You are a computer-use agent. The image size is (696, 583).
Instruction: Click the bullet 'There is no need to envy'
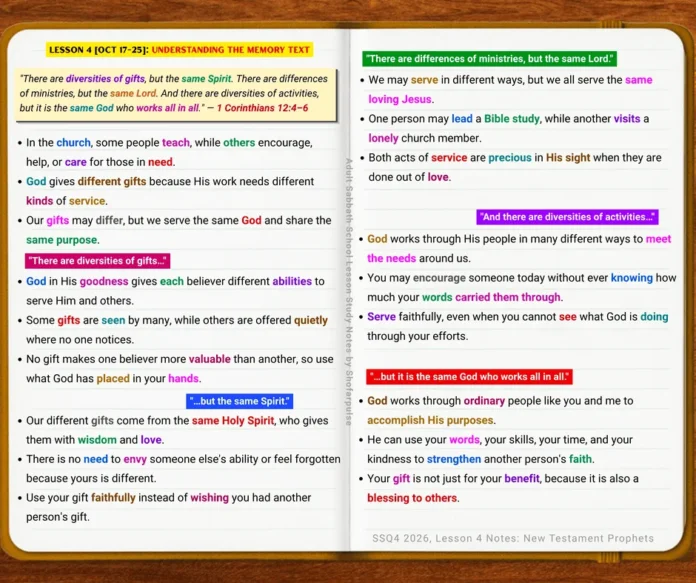click(x=179, y=468)
